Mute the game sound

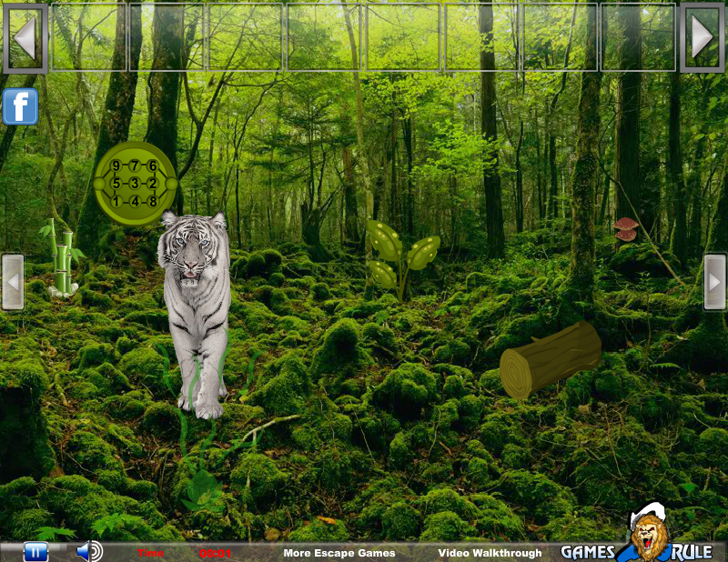click(x=89, y=551)
